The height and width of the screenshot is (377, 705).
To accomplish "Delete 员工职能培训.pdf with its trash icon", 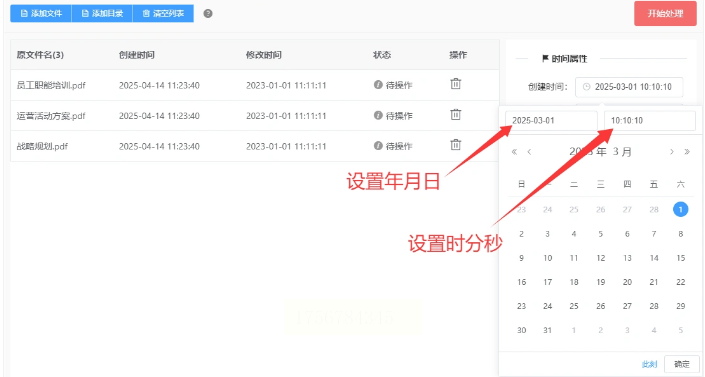I will [x=455, y=84].
